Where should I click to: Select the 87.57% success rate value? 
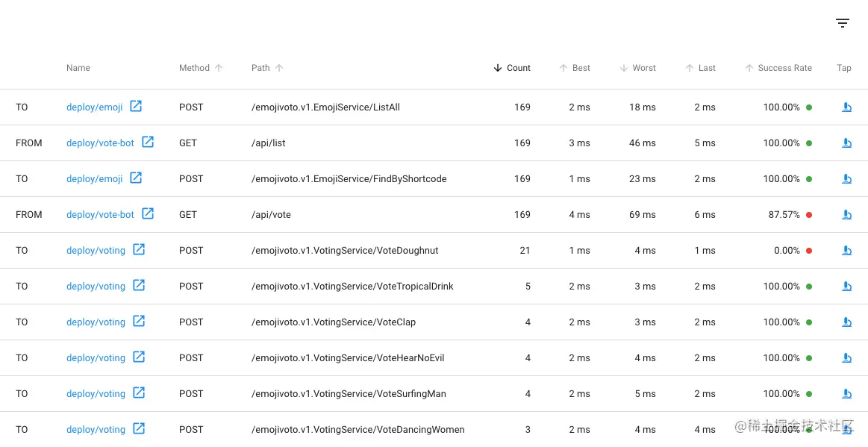point(784,215)
